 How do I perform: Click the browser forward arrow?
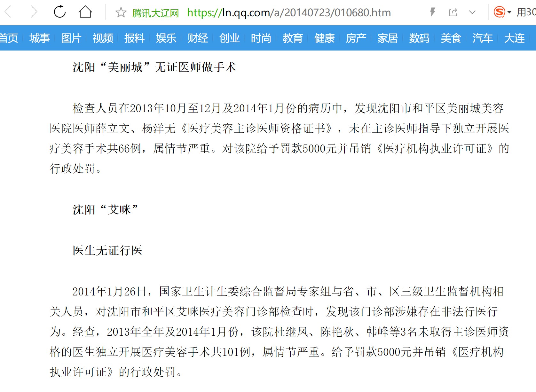[x=34, y=12]
